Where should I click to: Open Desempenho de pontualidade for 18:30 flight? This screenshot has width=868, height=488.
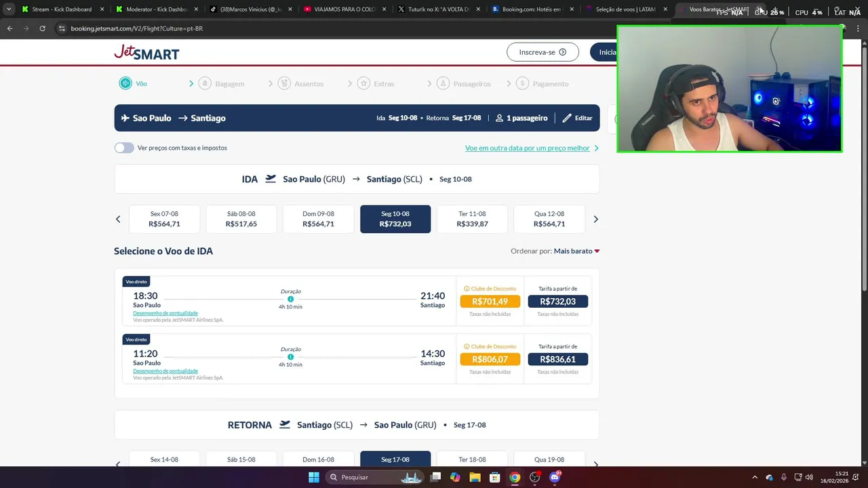165,313
